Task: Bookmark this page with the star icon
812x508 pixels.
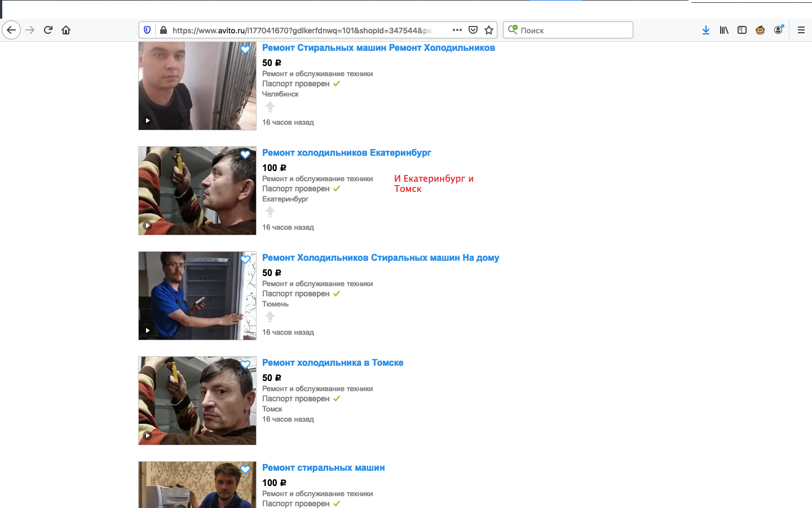Action: pyautogui.click(x=489, y=30)
